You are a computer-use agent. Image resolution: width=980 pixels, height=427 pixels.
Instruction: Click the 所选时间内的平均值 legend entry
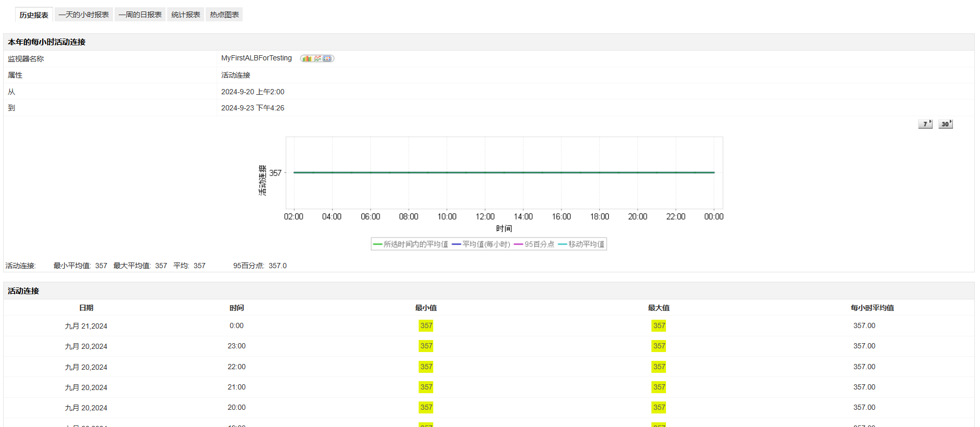pos(411,244)
